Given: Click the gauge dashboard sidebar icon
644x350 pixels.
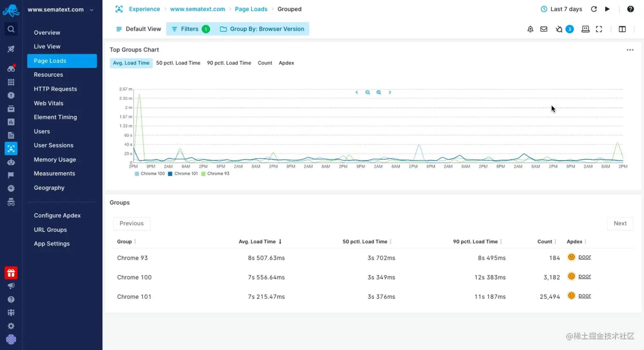Looking at the screenshot, I should pos(11,188).
